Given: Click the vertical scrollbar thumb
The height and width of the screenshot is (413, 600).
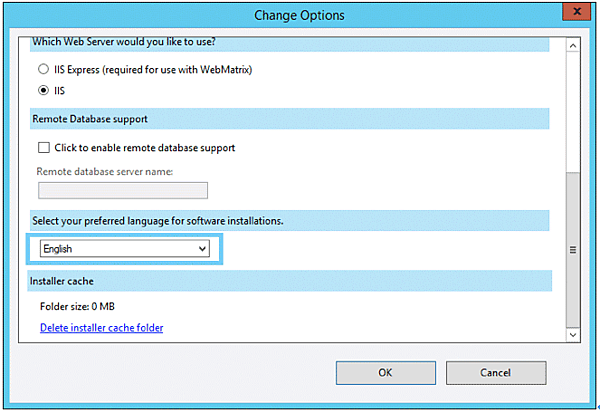Looking at the screenshot, I should pos(573,250).
